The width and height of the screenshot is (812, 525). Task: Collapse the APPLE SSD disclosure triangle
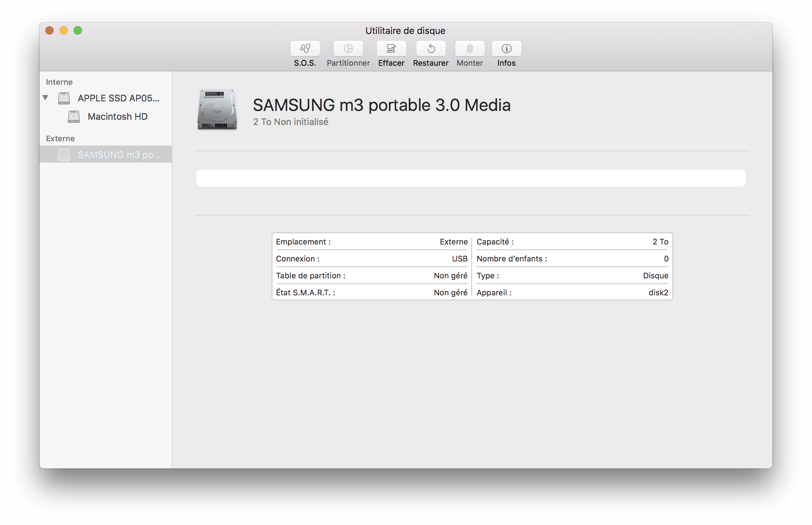tap(45, 98)
